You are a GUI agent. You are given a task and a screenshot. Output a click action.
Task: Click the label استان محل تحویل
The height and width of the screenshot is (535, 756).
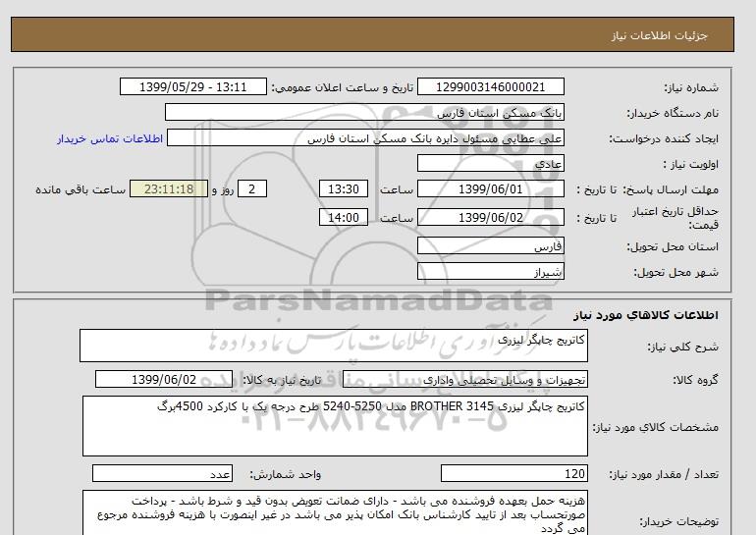(673, 246)
